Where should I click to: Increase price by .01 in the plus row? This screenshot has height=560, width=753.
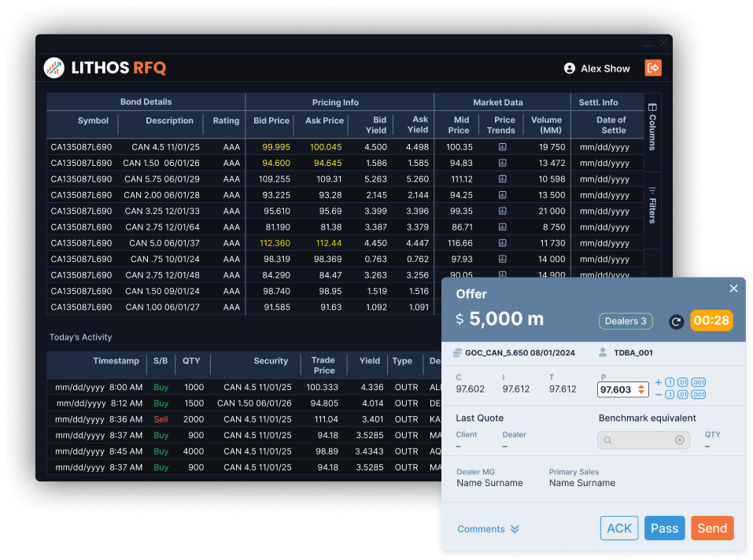click(x=682, y=382)
